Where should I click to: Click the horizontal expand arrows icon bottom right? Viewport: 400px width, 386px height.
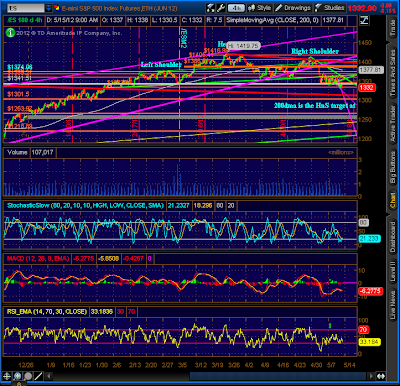pyautogui.click(x=381, y=376)
